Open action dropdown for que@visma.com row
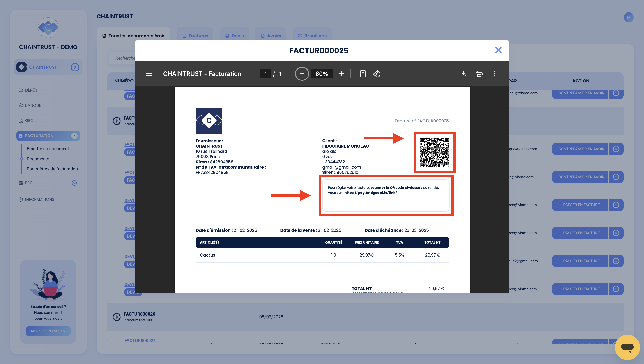Image resolution: width=644 pixels, height=364 pixels. 616,149
